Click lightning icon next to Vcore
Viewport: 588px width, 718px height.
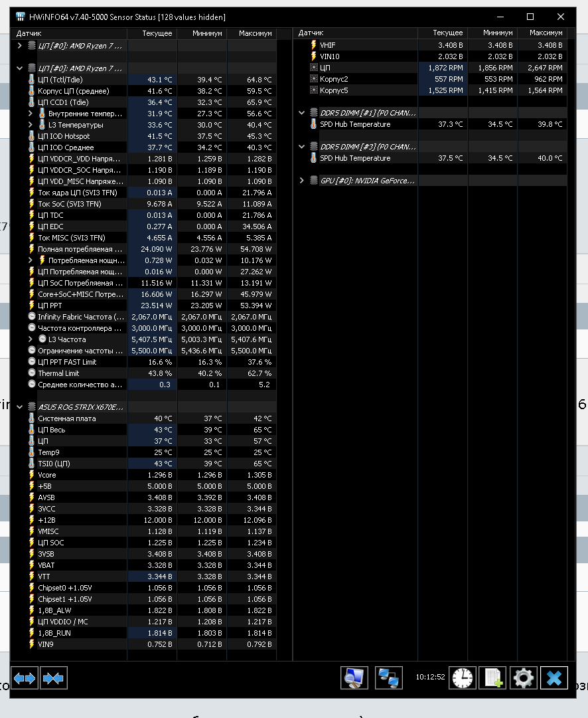[x=31, y=475]
